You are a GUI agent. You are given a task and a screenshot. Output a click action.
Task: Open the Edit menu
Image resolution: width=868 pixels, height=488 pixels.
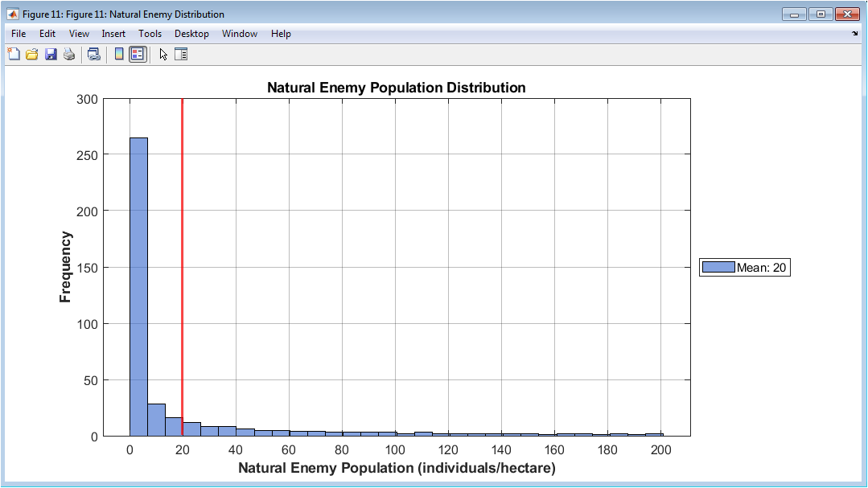tap(47, 34)
